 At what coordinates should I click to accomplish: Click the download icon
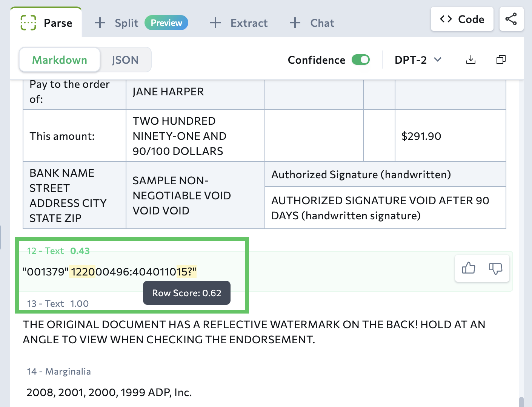click(471, 60)
